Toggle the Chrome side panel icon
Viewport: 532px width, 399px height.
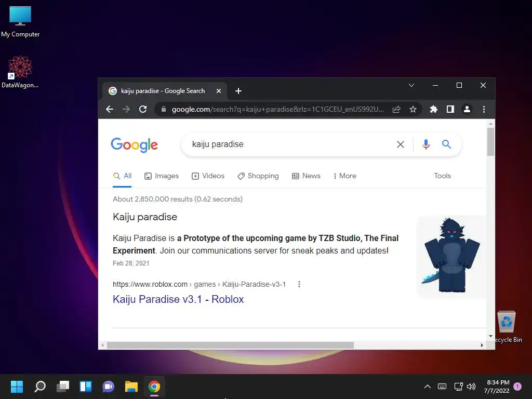450,109
